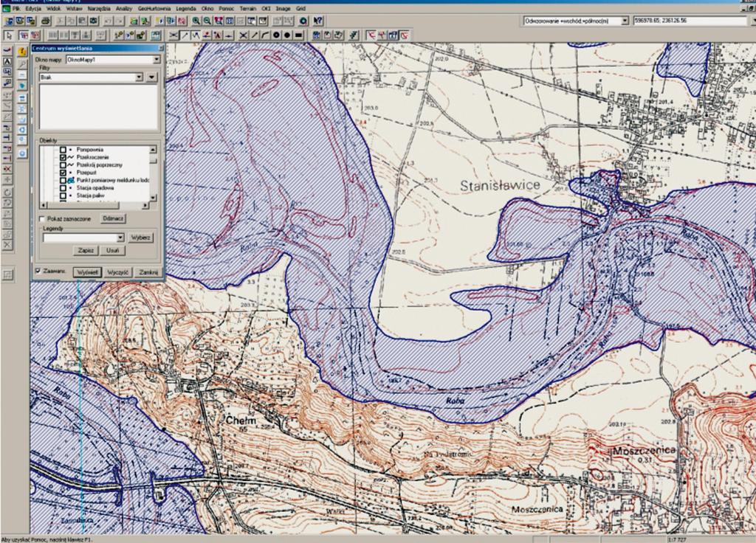Check the Przekrój poprzeczny checkbox

[63, 165]
